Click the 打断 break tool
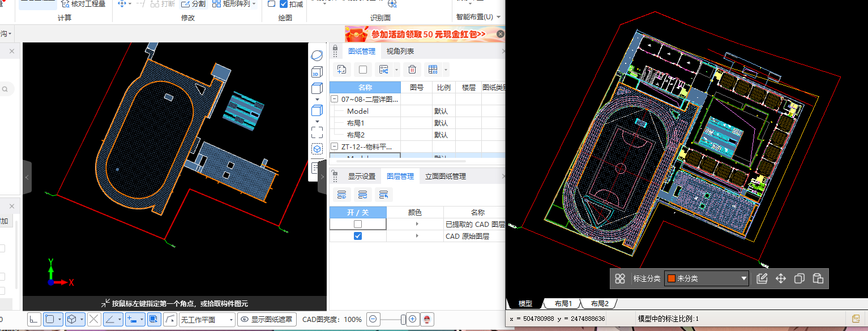The height and width of the screenshot is (331, 868). [x=162, y=4]
